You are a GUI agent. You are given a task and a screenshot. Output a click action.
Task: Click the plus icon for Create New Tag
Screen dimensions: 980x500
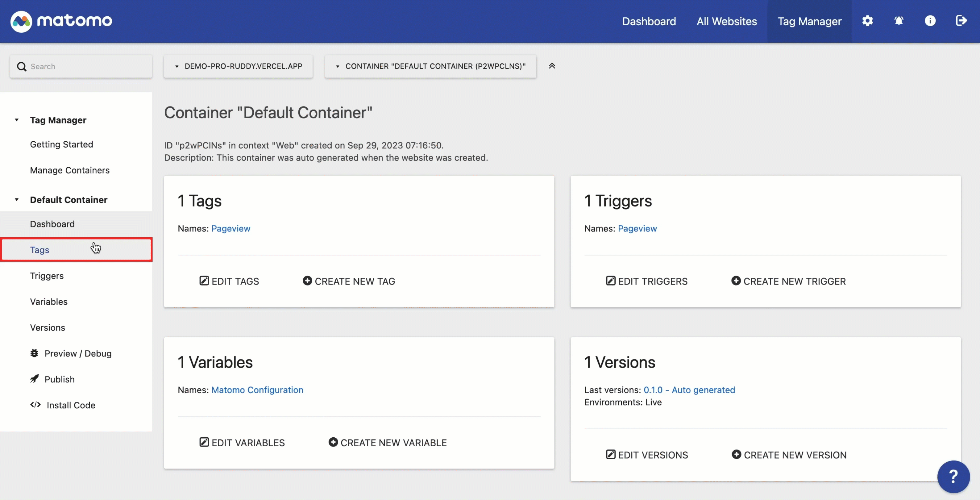307,281
